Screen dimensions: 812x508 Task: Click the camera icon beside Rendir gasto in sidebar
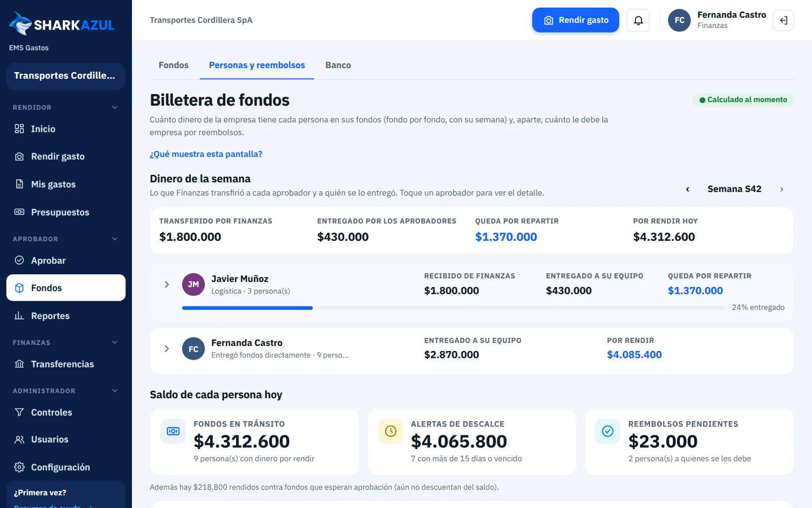19,156
